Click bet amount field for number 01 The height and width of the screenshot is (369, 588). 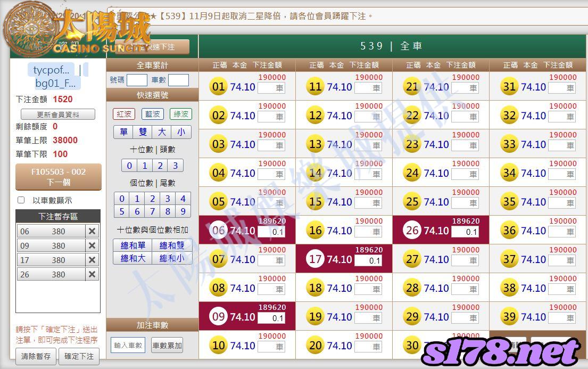pos(271,88)
